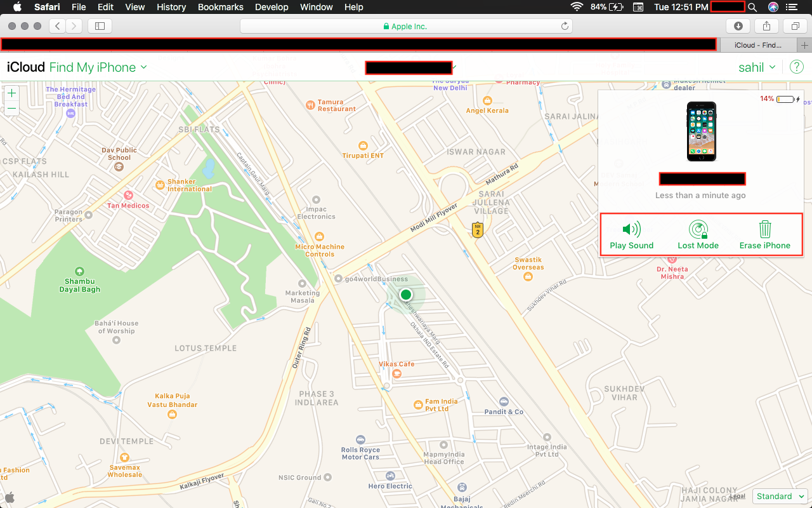
Task: Add a new Safari tab
Action: click(805, 45)
